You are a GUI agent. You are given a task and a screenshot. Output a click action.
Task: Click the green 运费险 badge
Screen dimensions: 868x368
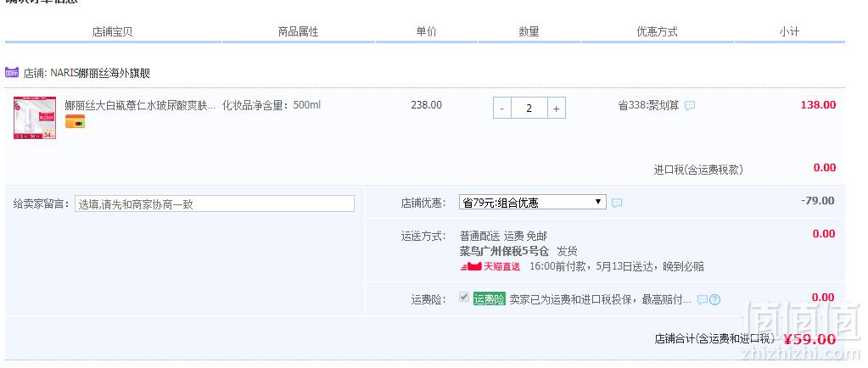point(490,299)
